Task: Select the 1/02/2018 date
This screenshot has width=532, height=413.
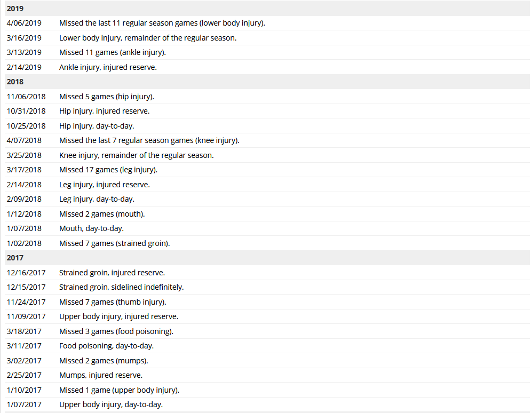Action: coord(24,243)
